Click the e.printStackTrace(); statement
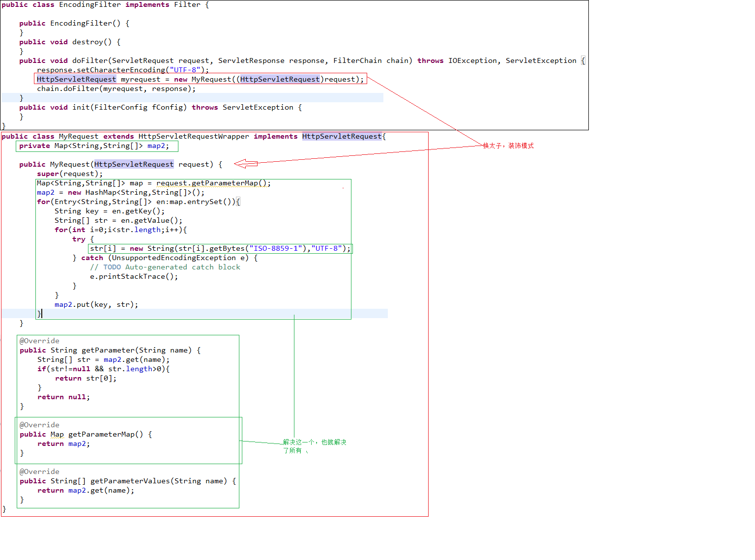 pyautogui.click(x=134, y=277)
